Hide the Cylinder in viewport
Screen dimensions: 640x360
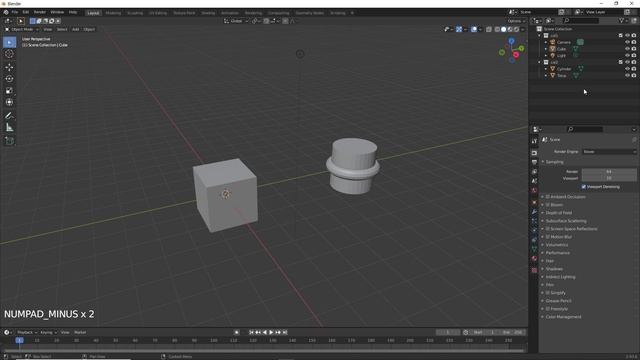click(x=627, y=69)
